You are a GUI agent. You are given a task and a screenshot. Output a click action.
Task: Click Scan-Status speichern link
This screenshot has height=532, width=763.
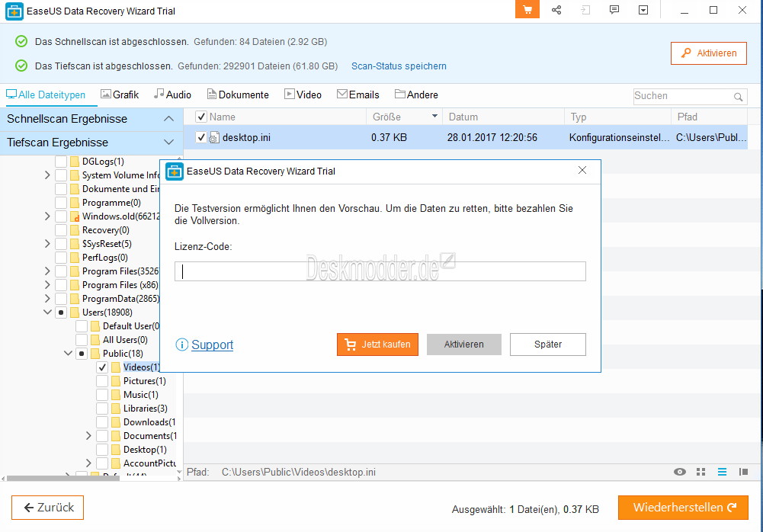(399, 66)
